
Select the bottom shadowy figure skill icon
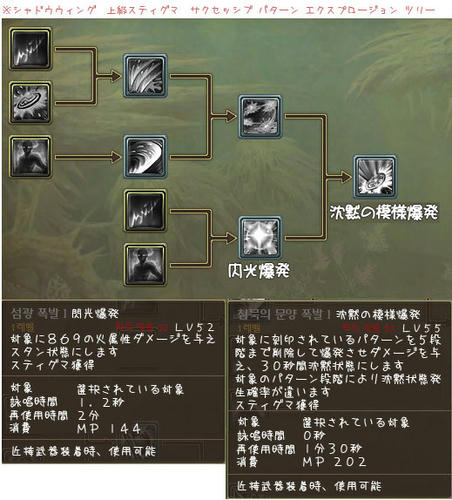pos(145,265)
